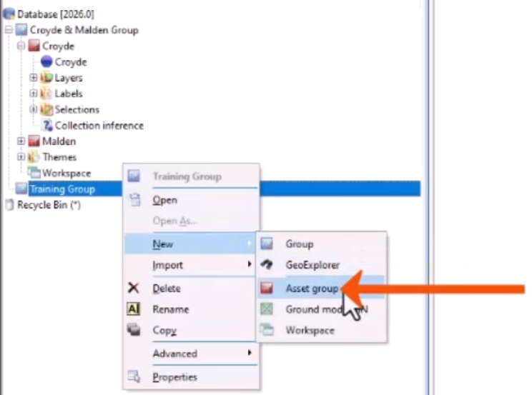Select the 'Database [2026.0]' tree label
This screenshot has width=532, height=395.
tap(56, 14)
